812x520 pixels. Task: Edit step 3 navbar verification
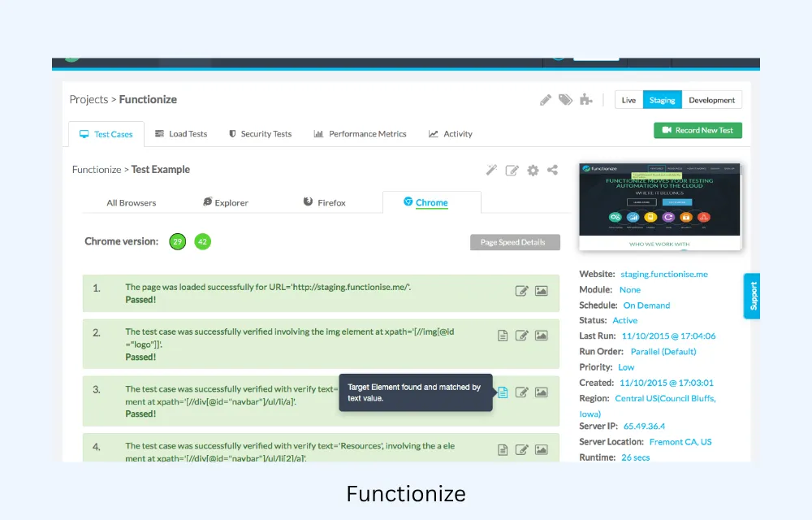point(521,392)
